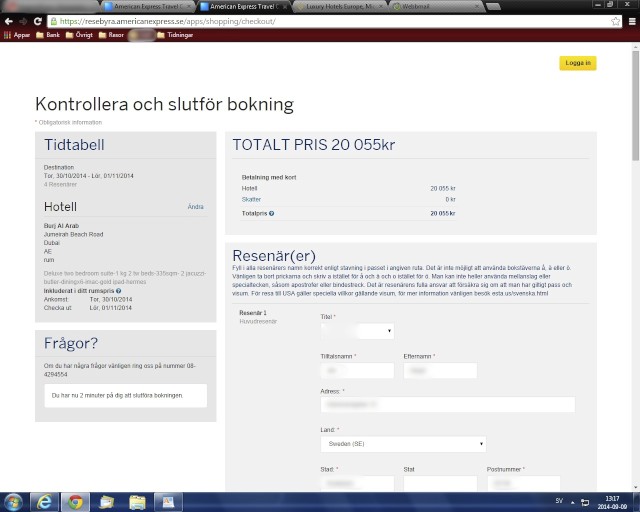Click the yellow Logga in button
Screen dimensions: 640x512
pos(577,63)
